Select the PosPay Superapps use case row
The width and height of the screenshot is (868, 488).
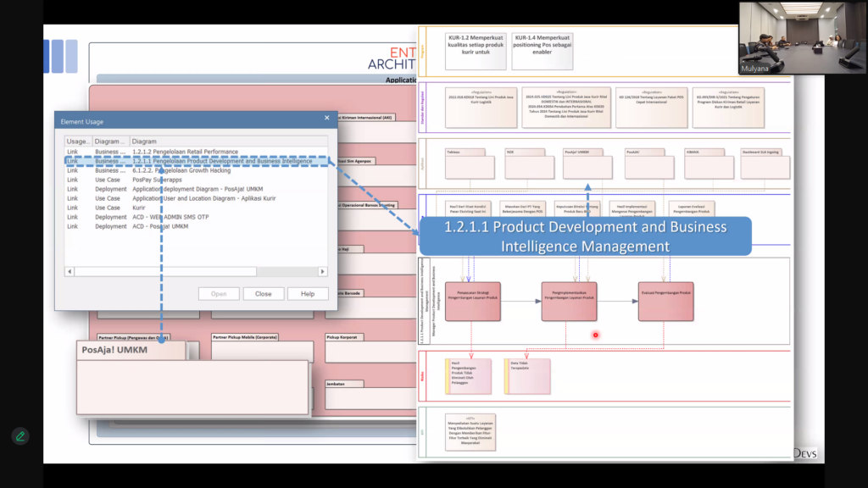157,180
